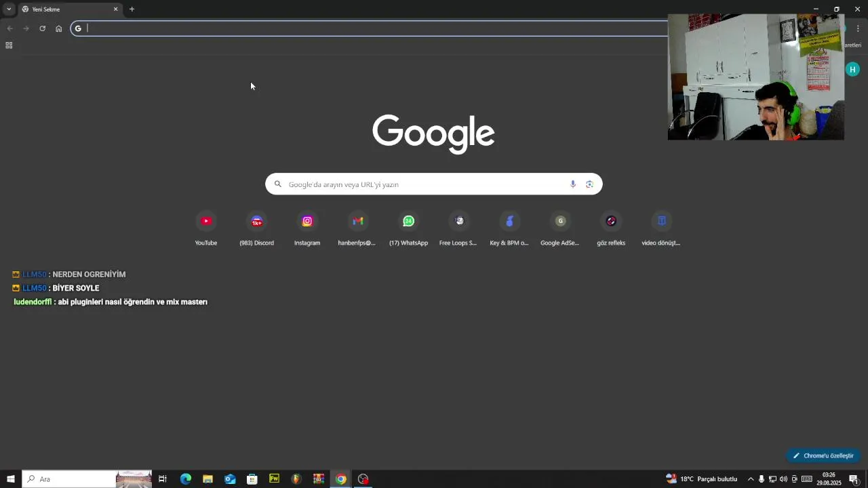868x488 pixels.
Task: Open the Key & BPM shortcut
Action: (509, 229)
